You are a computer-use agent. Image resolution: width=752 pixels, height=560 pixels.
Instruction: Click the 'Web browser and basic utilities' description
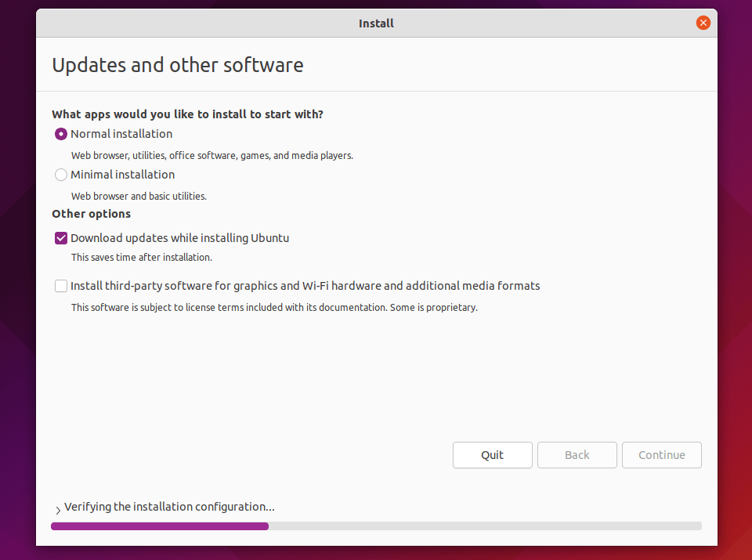(139, 197)
